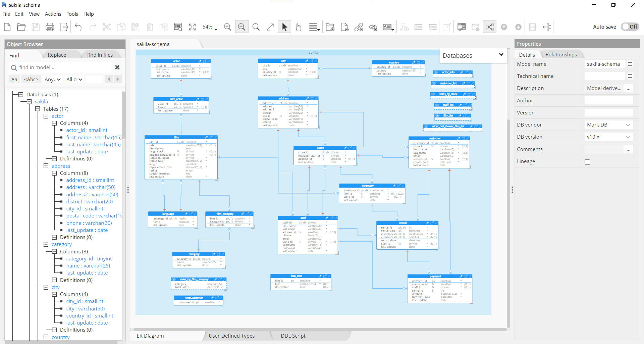Toggle visibility eye on actor_info view
This screenshot has width=644, height=344.
[436, 72]
